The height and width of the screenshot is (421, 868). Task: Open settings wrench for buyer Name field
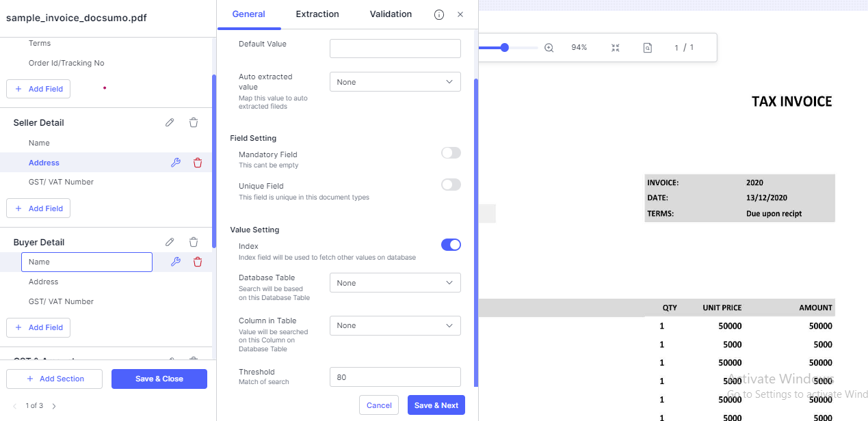(175, 262)
